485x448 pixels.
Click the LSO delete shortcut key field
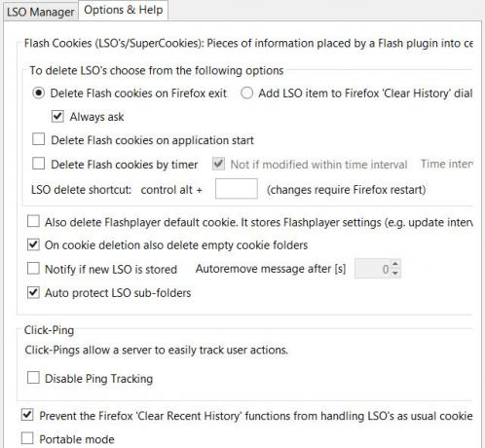point(237,189)
